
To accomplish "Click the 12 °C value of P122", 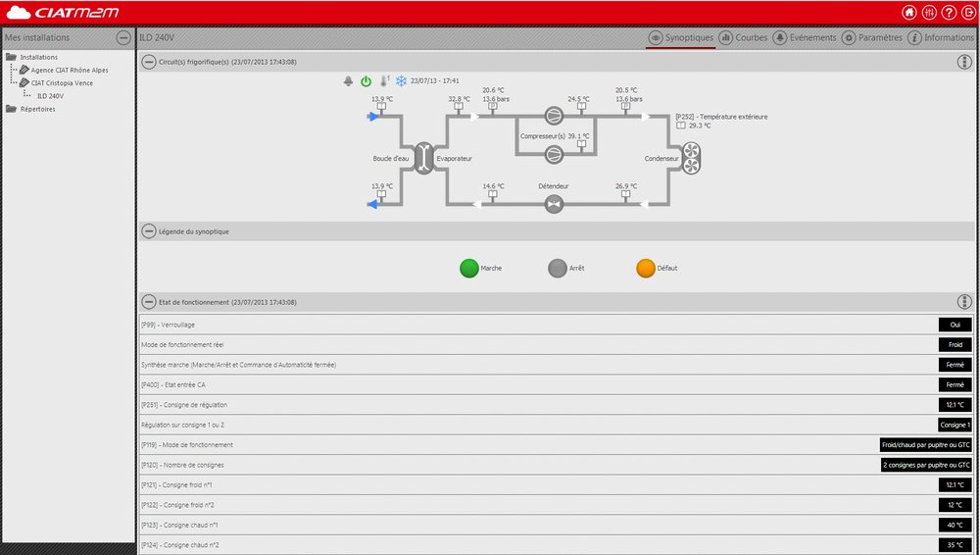I will (x=955, y=505).
